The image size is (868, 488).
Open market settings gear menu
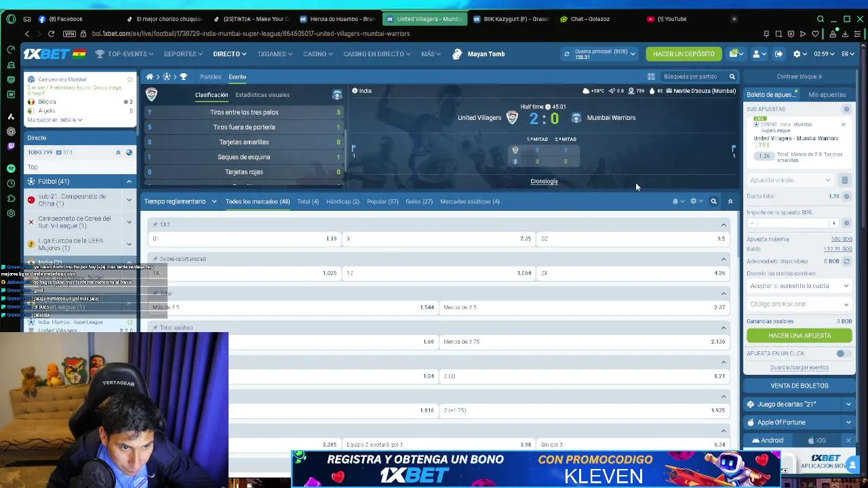coord(696,201)
